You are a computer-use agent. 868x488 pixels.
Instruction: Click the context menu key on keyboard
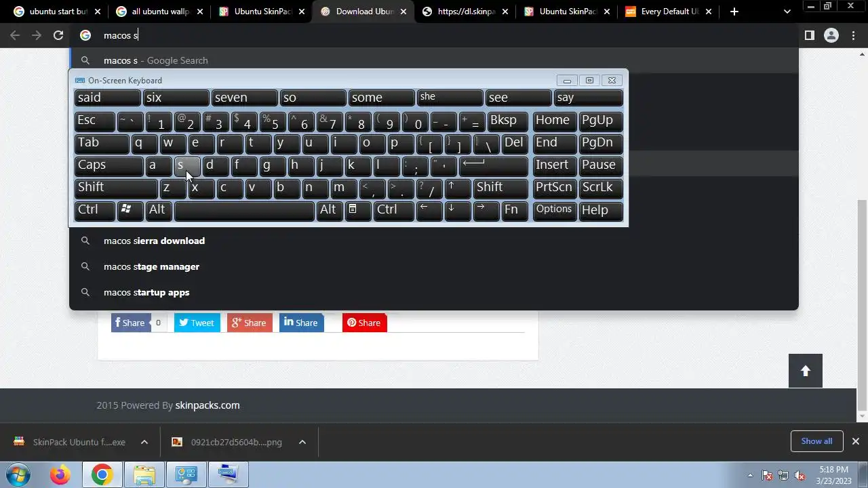[x=358, y=210]
